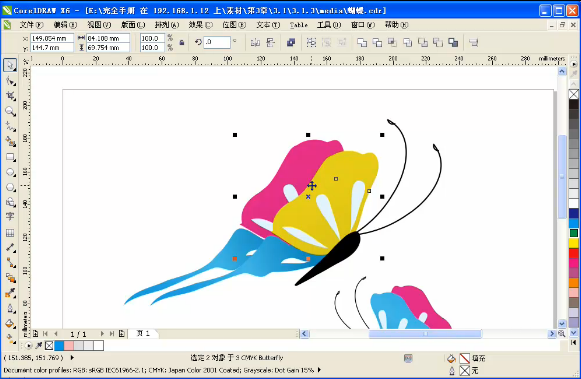This screenshot has width=581, height=379.
Task: Open the 排列(A) menu
Action: click(x=167, y=25)
